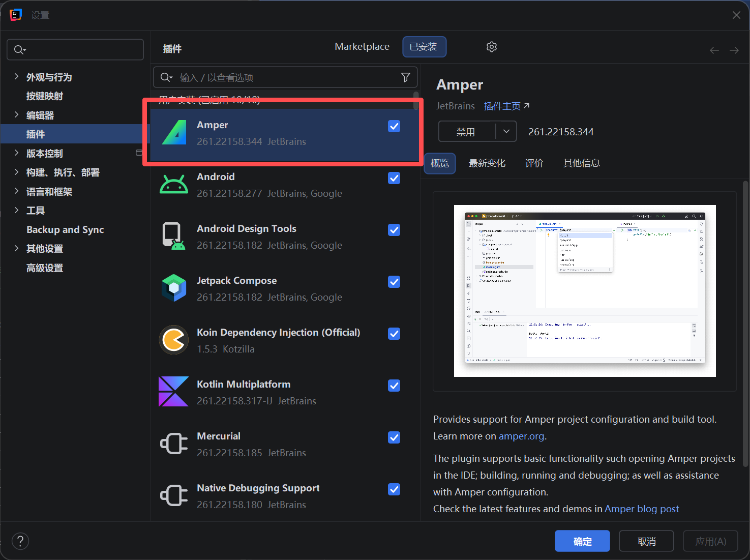The width and height of the screenshot is (750, 560).
Task: Click the Android Design Tools icon
Action: [x=174, y=236]
